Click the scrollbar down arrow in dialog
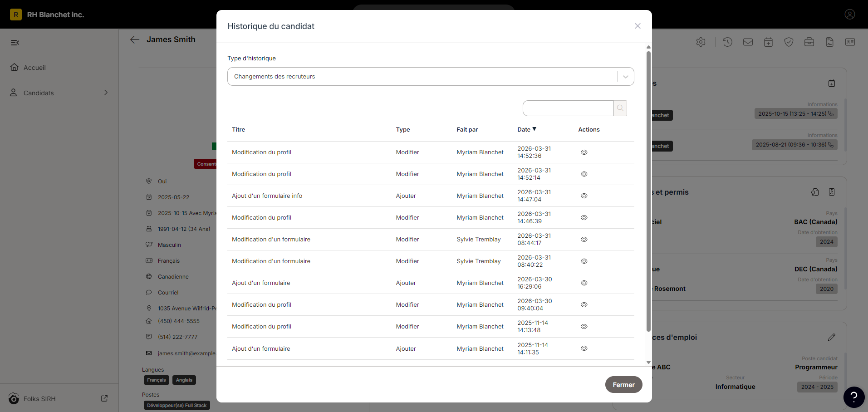 pos(648,362)
